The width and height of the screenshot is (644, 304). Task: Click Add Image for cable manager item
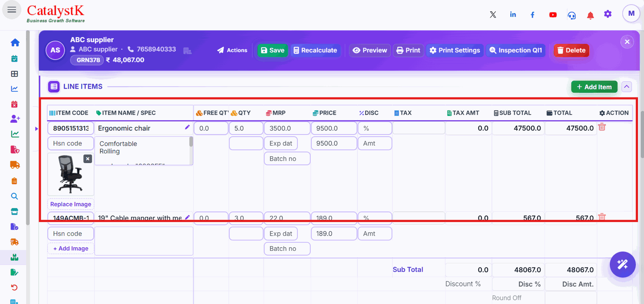point(71,248)
